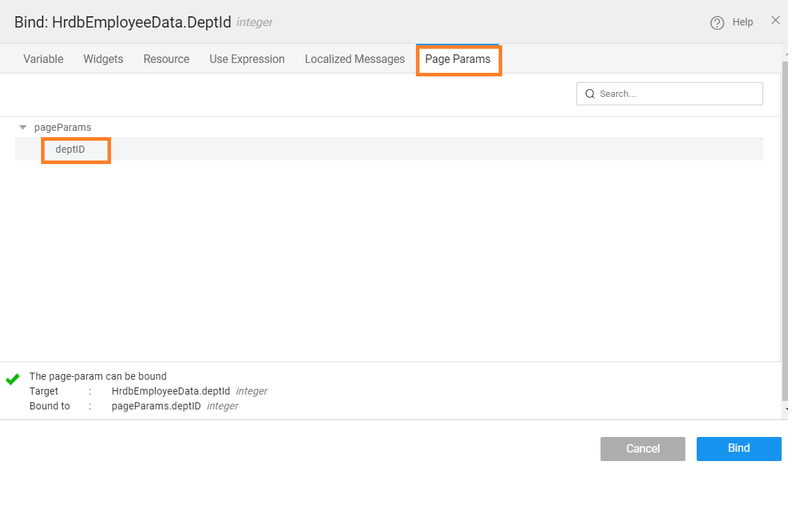
Task: Click the blue Bind button
Action: point(738,448)
